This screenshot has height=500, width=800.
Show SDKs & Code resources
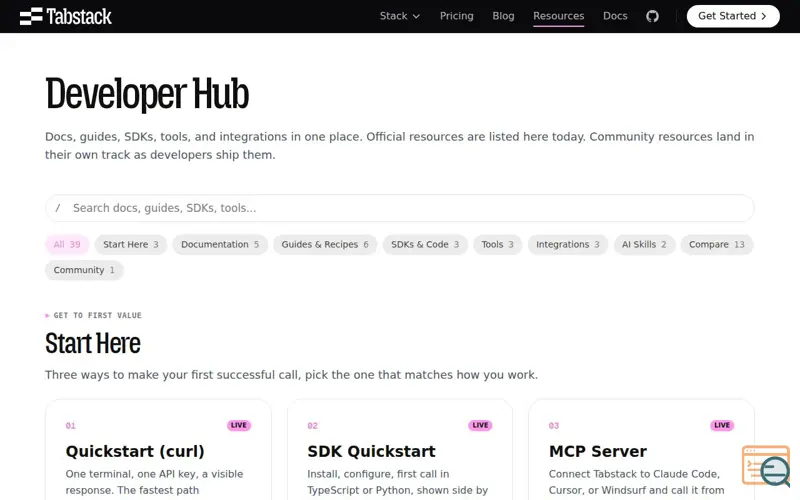coord(425,244)
